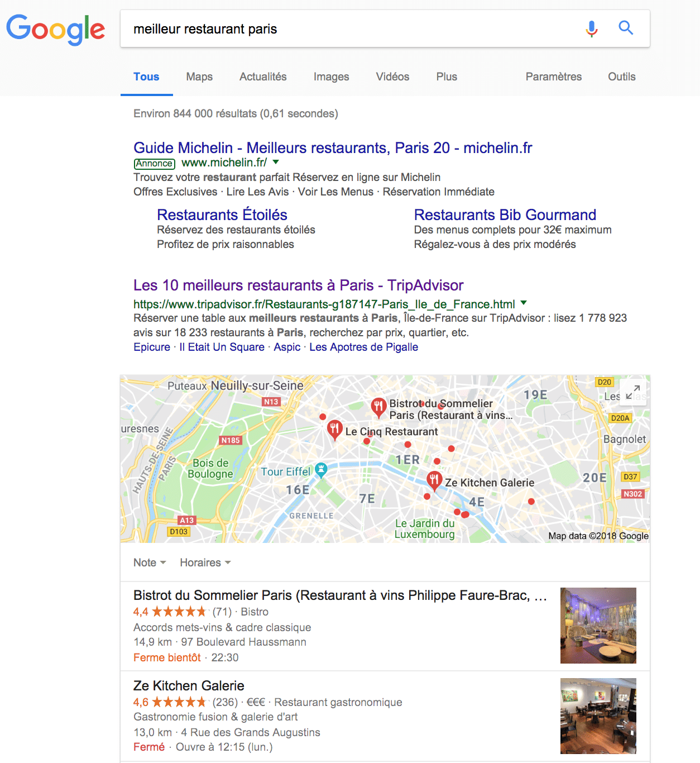The width and height of the screenshot is (700, 763).
Task: Open the Les Apotres de Pigalle sitelink
Action: (x=363, y=347)
